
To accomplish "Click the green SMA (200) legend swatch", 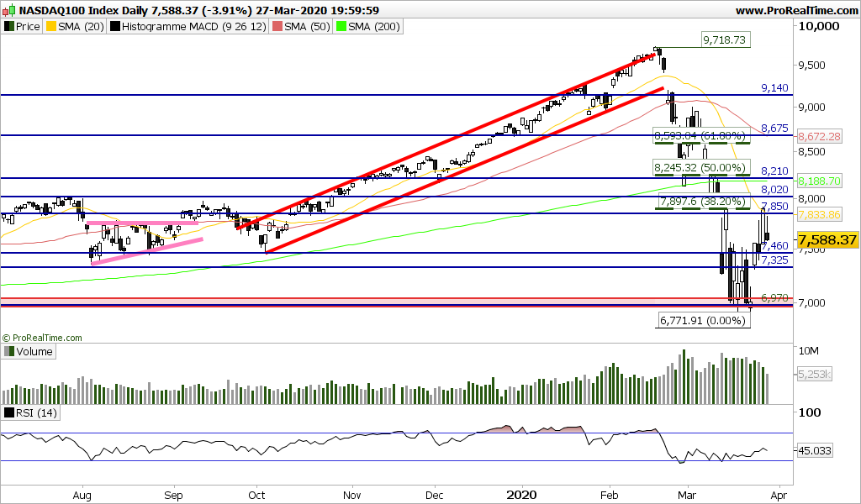I will (341, 26).
